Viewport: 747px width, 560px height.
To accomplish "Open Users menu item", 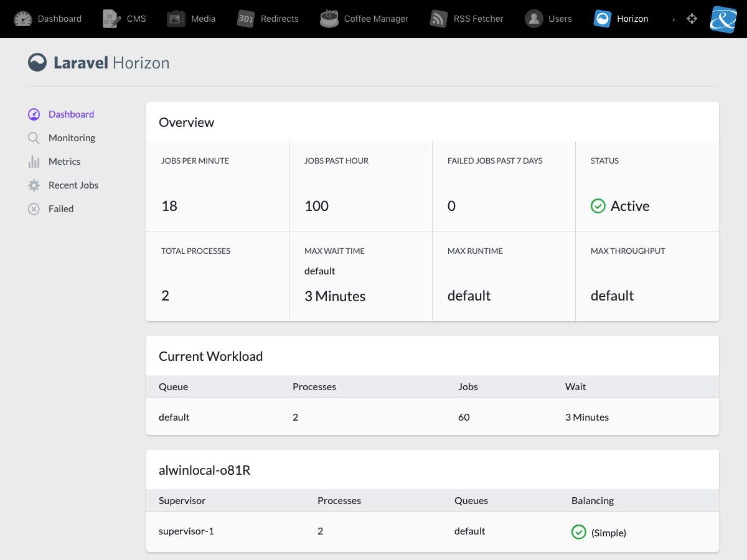I will 560,19.
